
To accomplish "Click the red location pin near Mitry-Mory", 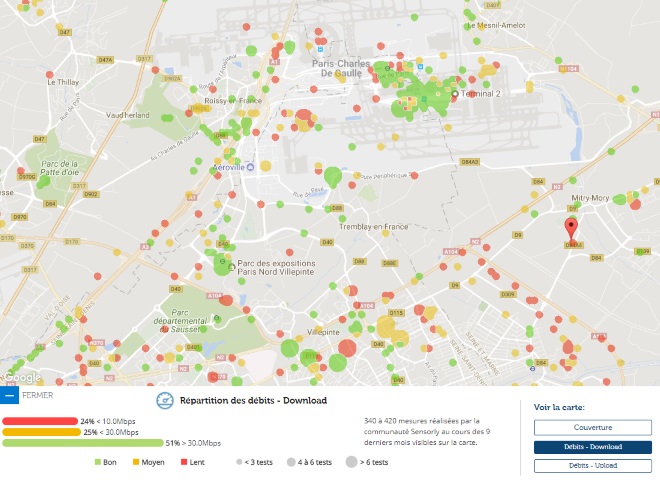I will pos(571,228).
